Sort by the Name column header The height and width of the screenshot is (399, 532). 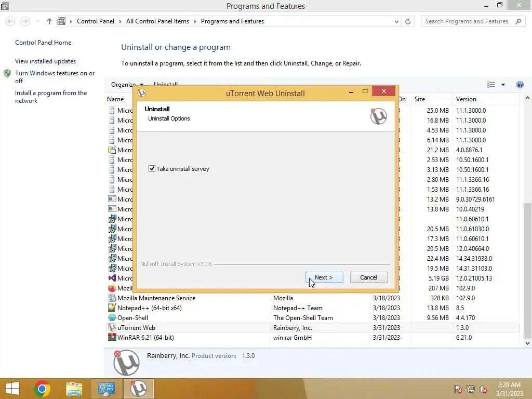pos(115,99)
